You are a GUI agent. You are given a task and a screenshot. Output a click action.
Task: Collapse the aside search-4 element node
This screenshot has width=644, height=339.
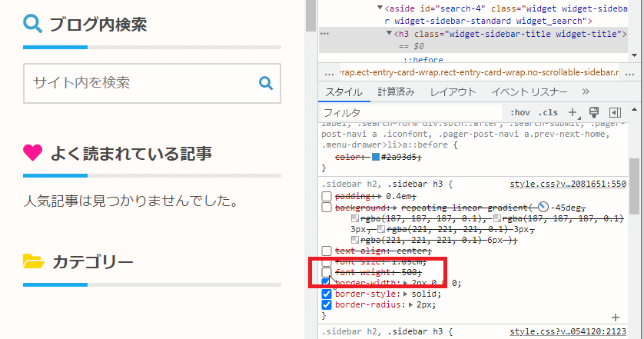(x=380, y=8)
